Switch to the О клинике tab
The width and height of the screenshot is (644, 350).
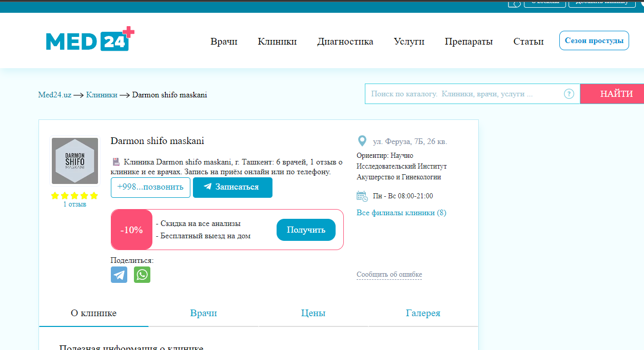93,314
